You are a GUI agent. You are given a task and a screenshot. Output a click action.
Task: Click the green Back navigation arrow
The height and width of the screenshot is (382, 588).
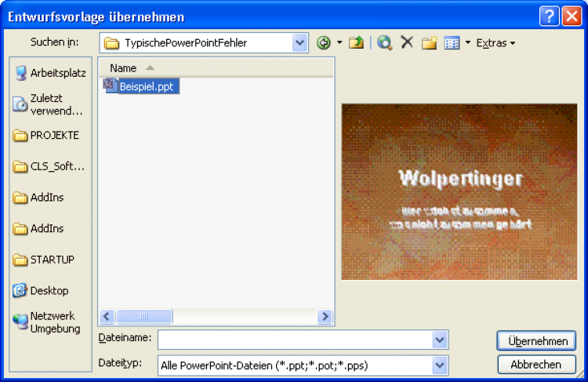click(x=323, y=43)
